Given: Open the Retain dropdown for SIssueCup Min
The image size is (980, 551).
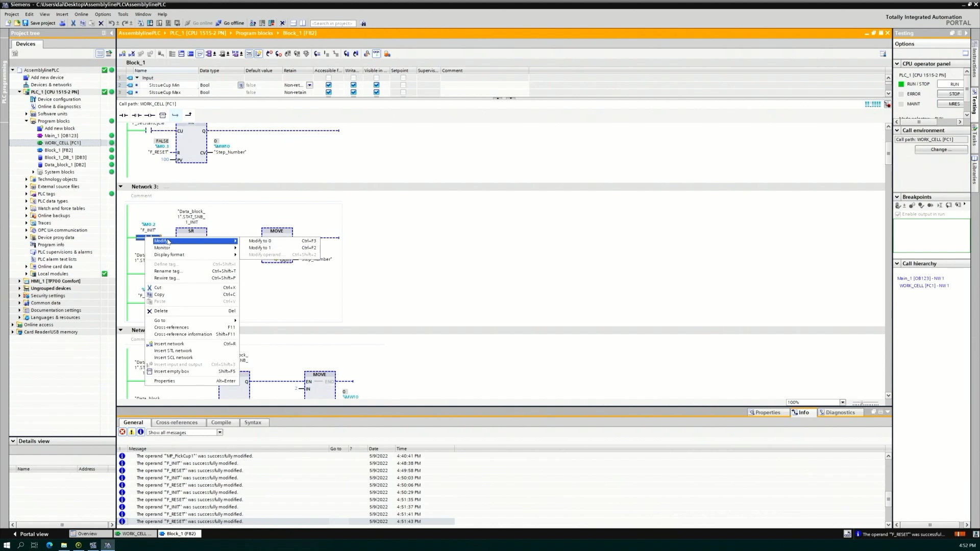Looking at the screenshot, I should pyautogui.click(x=309, y=85).
